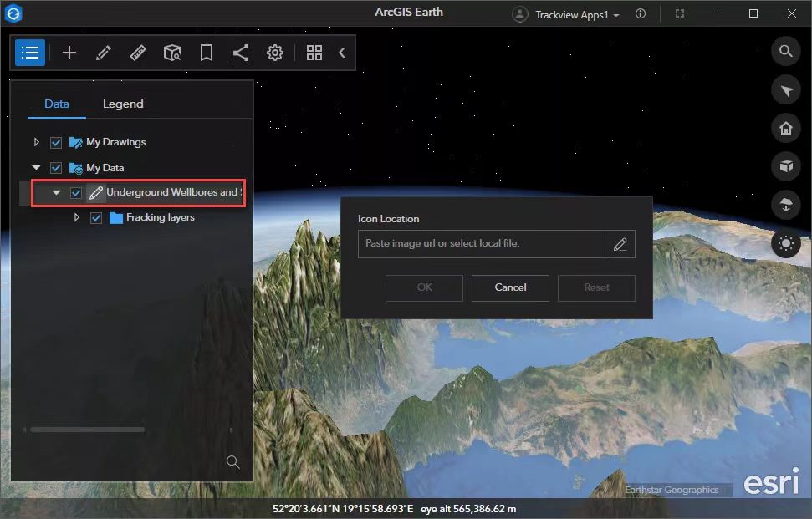The height and width of the screenshot is (519, 812).
Task: Click the info icon in title bar
Action: point(641,14)
